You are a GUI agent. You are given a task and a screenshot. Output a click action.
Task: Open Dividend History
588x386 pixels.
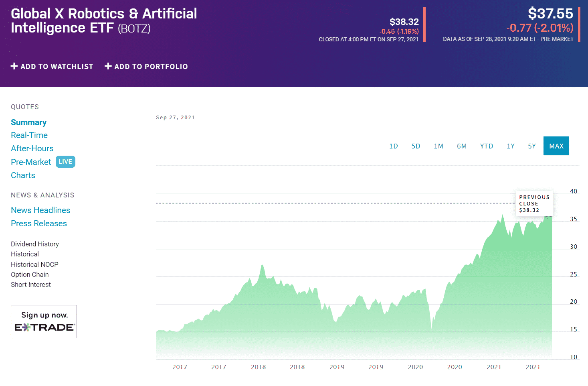[x=35, y=244]
